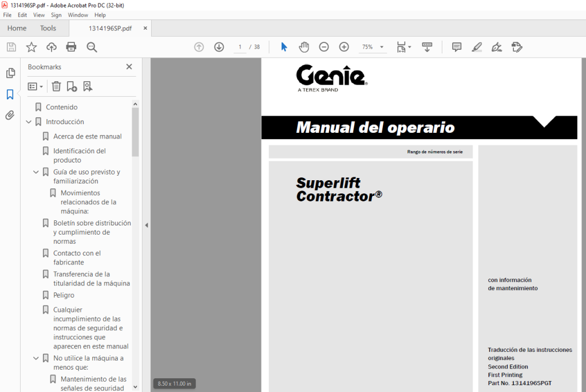
Task: Open Cualquier incumplimiento de las normas bookmark
Action: tap(91, 328)
